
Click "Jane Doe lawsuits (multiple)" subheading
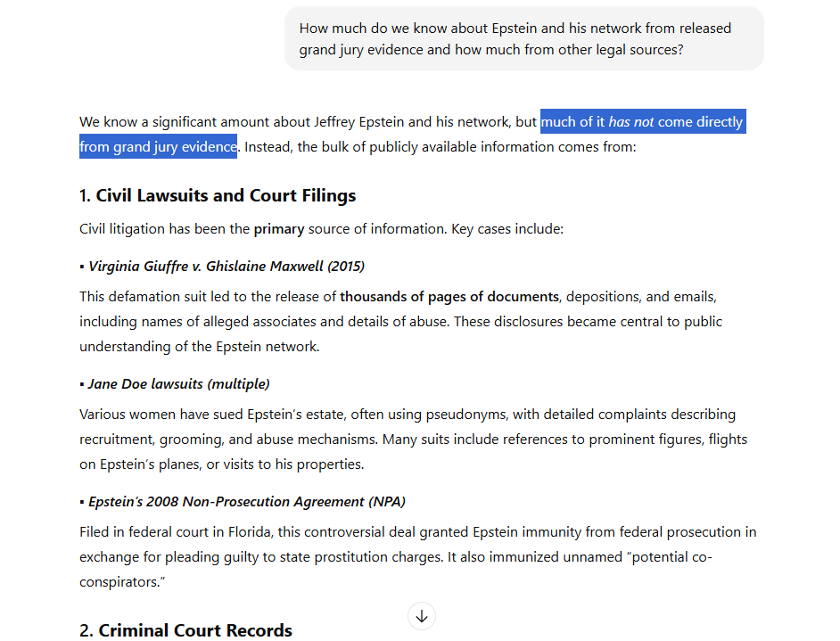178,384
